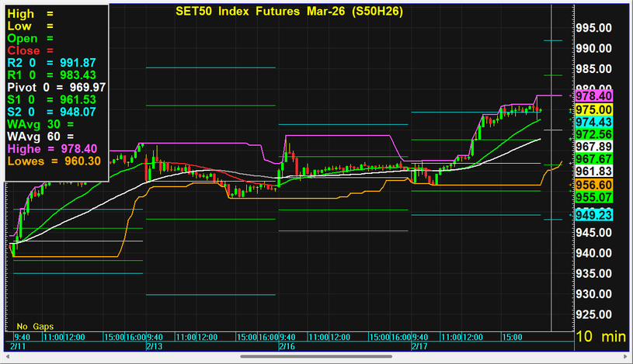This screenshot has width=633, height=364.
Task: Toggle the No Gaps indicator
Action: (x=36, y=326)
